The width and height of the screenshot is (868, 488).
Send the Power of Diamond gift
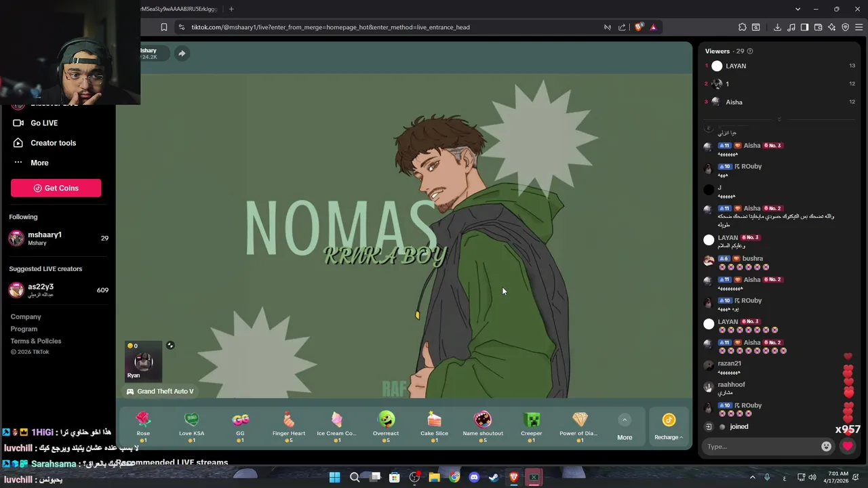click(x=580, y=427)
